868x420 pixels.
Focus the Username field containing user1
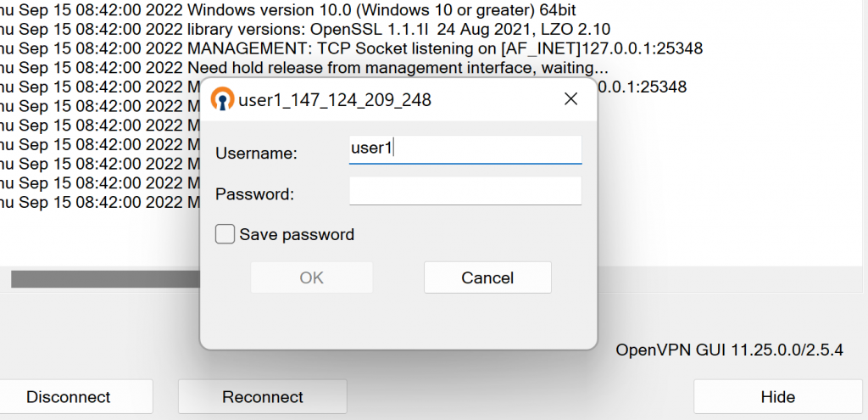point(465,149)
